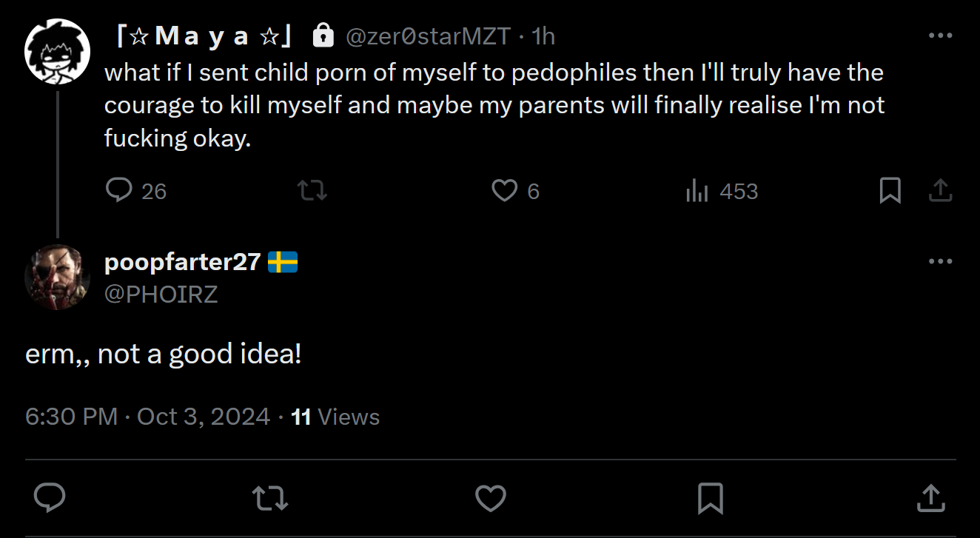This screenshot has width=980, height=538.
Task: Like the original tweet with 6 likes
Action: pyautogui.click(x=504, y=191)
